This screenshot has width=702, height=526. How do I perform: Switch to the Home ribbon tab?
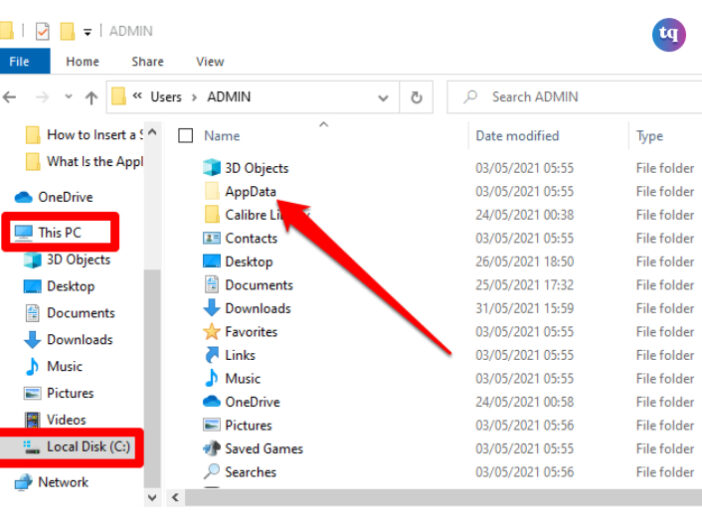(x=82, y=61)
